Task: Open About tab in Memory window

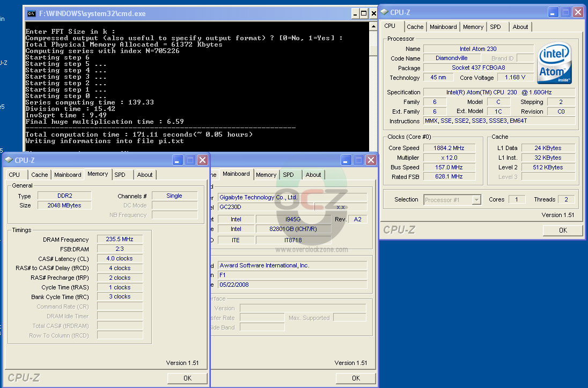Action: click(x=145, y=175)
